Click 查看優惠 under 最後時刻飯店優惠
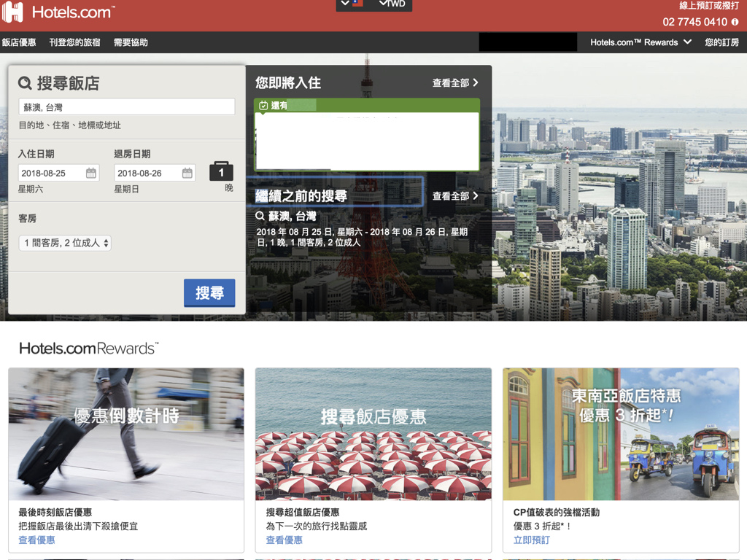The height and width of the screenshot is (560, 747). pos(36,540)
